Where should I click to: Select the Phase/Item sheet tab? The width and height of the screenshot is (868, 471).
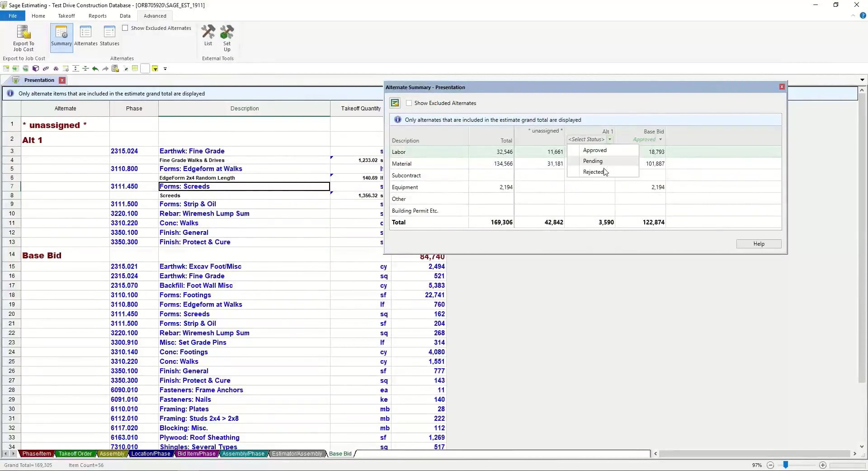coord(37,454)
